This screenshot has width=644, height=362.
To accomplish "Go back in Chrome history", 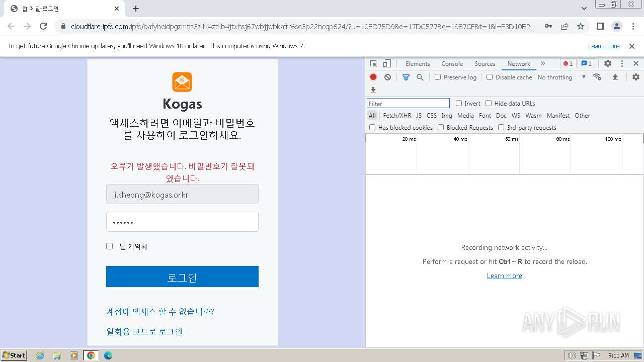I will pos(11,26).
